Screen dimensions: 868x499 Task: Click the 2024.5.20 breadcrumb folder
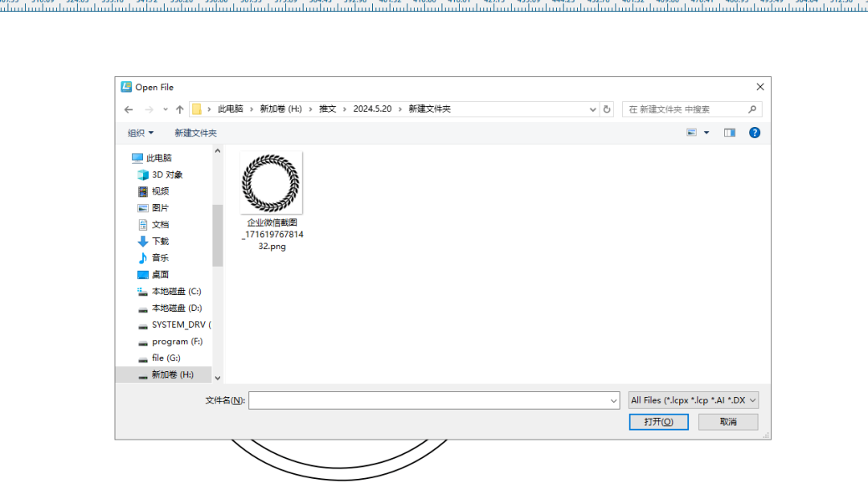tap(372, 109)
